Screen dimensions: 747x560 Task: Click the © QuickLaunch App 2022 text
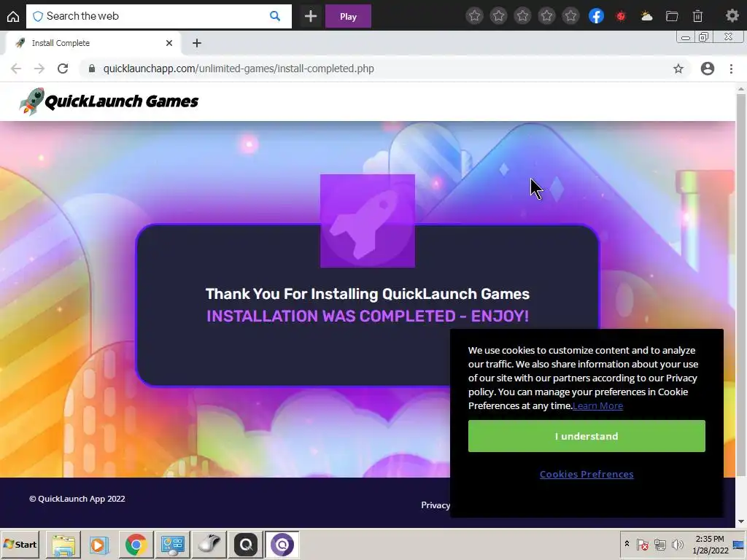[77, 499]
